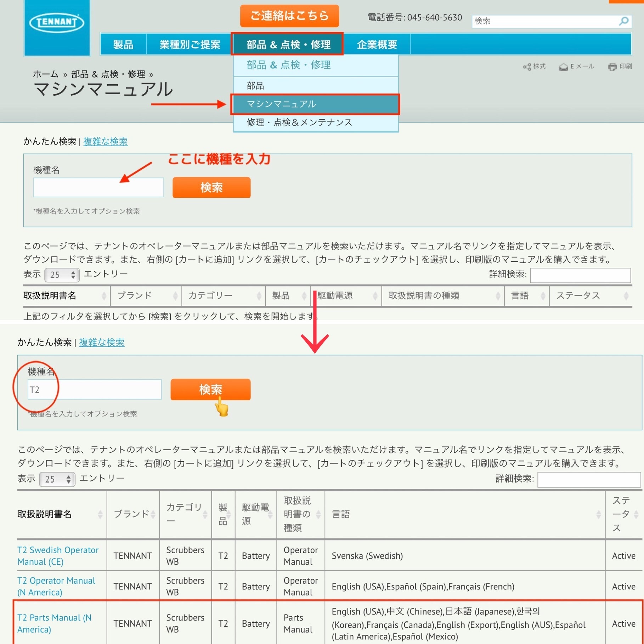
Task: Click the header 検索 text field
Action: point(546,21)
